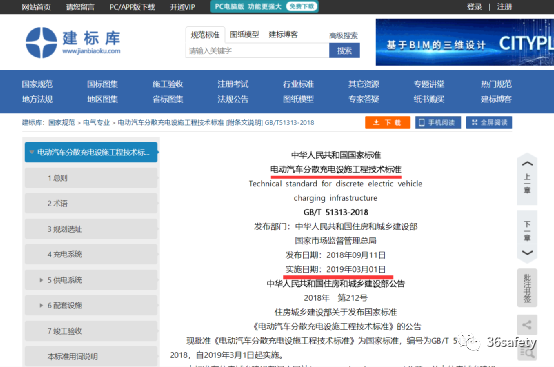Open 手机阅读 mobile reading

pyautogui.click(x=438, y=123)
